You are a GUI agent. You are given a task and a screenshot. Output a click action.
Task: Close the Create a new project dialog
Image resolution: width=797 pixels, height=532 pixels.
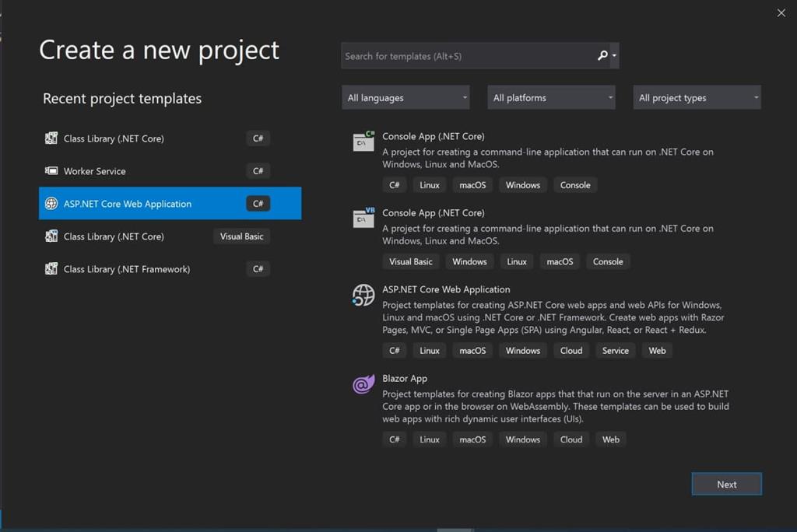(781, 13)
